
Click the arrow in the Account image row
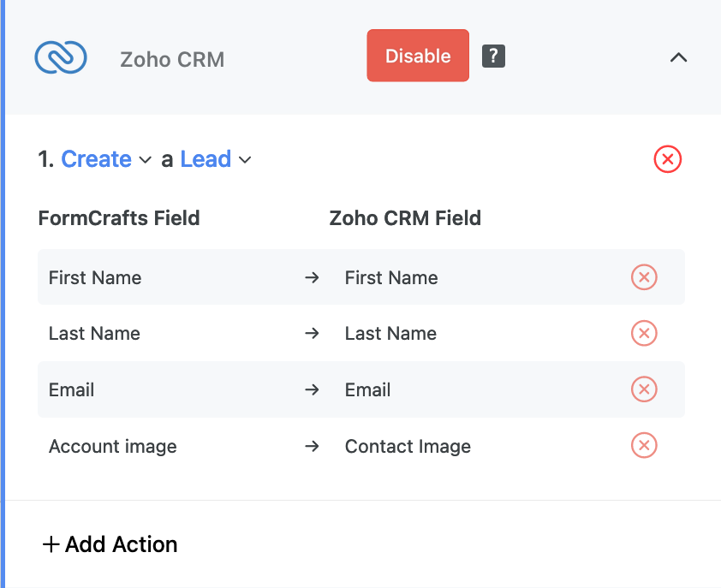[313, 446]
